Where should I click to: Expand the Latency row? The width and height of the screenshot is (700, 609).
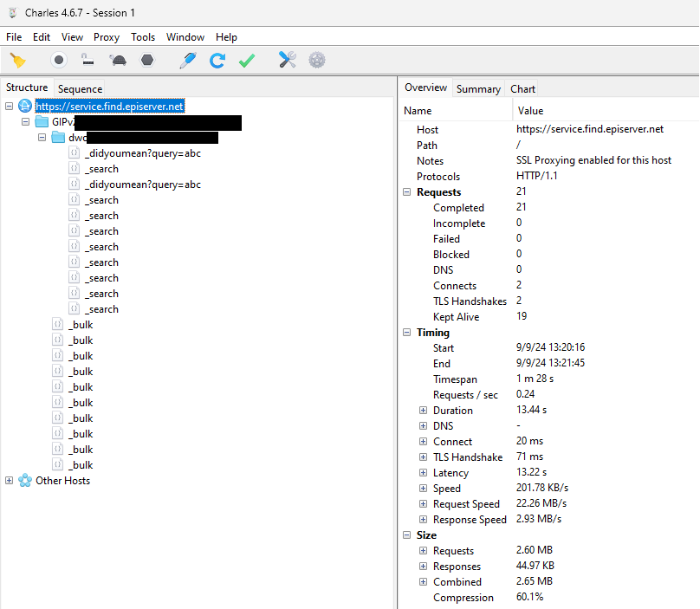click(x=424, y=473)
